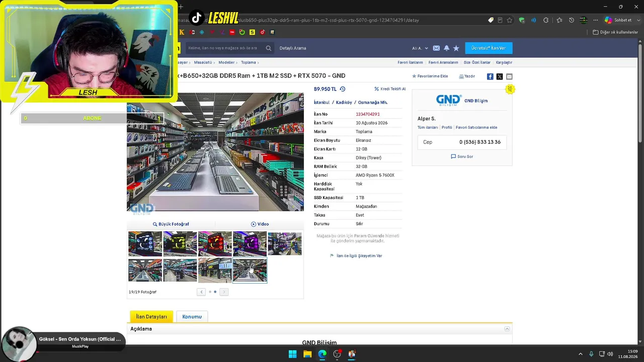Open notifications bell icon in header
Viewport: 644px width, 362px height.
pos(446,48)
